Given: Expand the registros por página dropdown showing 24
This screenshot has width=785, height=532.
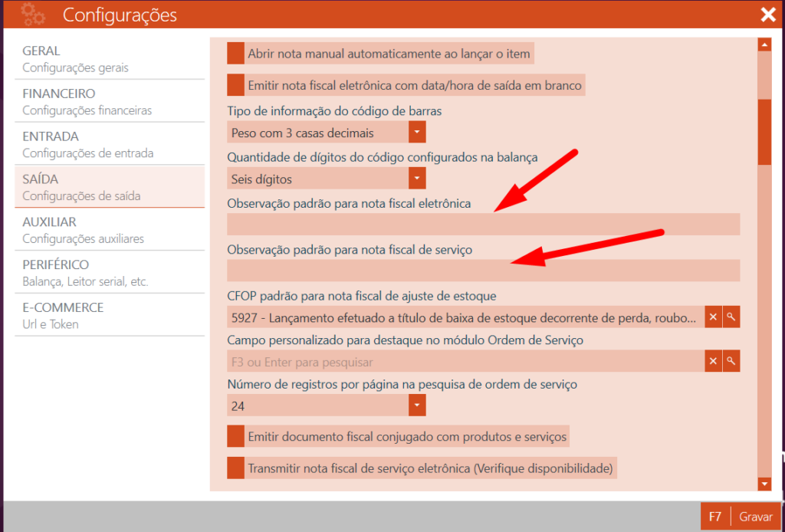Looking at the screenshot, I should tap(416, 406).
